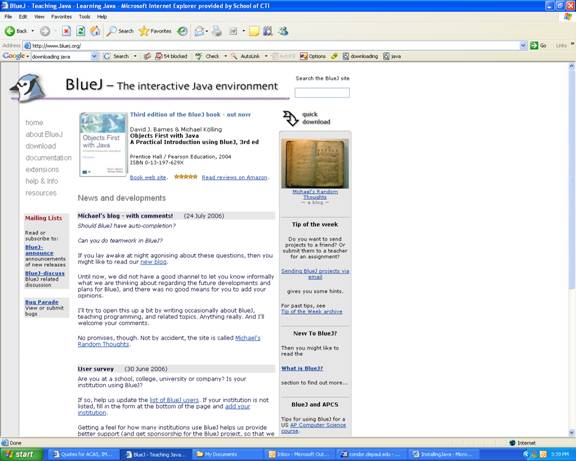
Task: Click the Mail envelope toolbar icon
Action: [199, 32]
